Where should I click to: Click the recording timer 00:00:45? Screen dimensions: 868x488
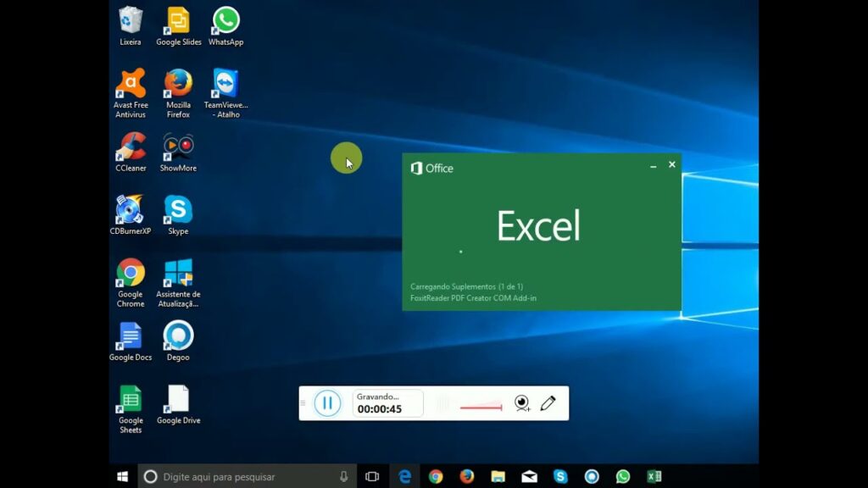(380, 409)
